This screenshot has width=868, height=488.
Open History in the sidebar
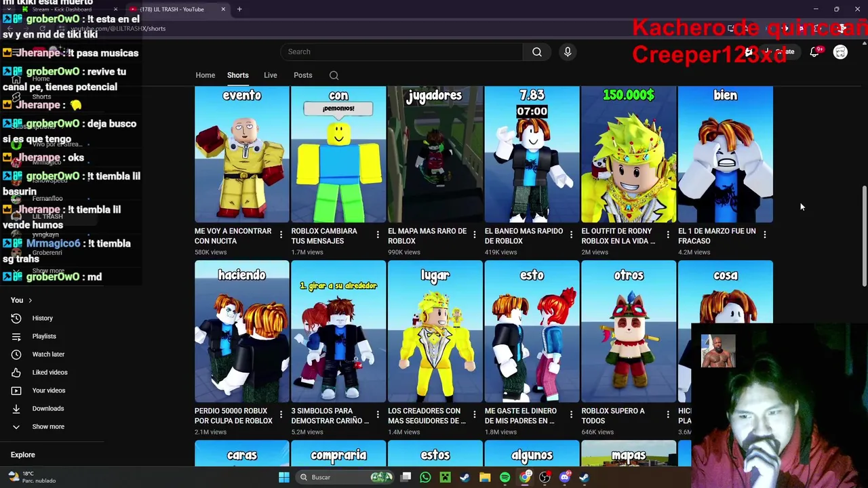(42, 318)
